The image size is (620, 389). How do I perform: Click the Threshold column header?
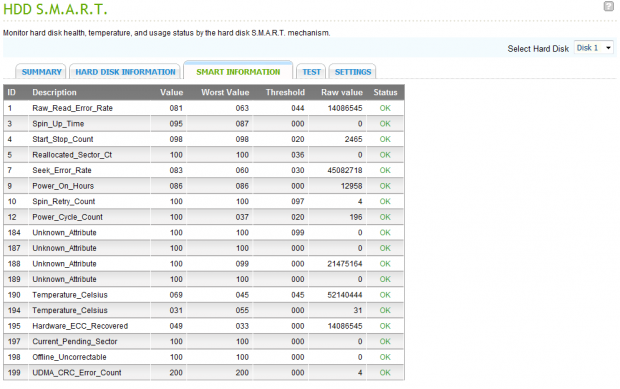285,93
